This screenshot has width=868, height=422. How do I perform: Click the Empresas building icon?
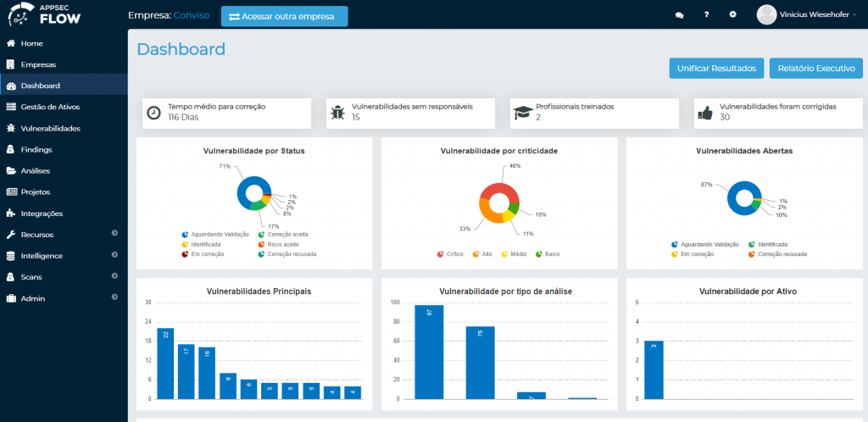tap(10, 64)
